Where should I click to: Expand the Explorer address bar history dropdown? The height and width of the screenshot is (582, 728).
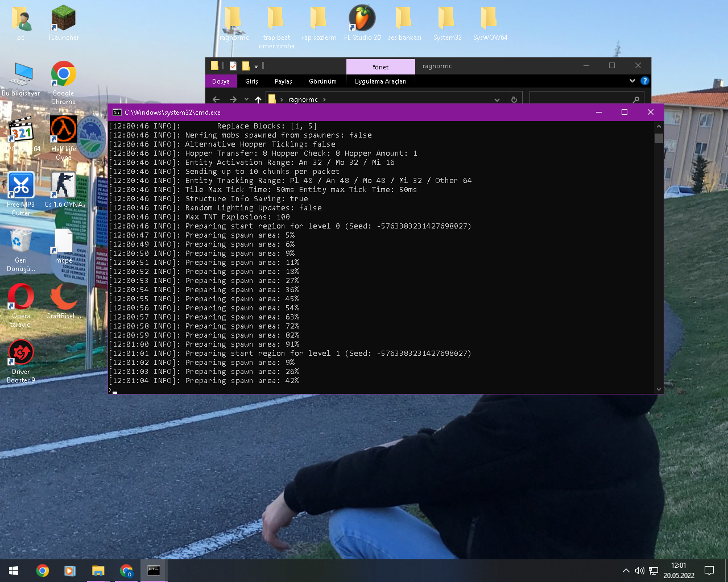[x=497, y=99]
